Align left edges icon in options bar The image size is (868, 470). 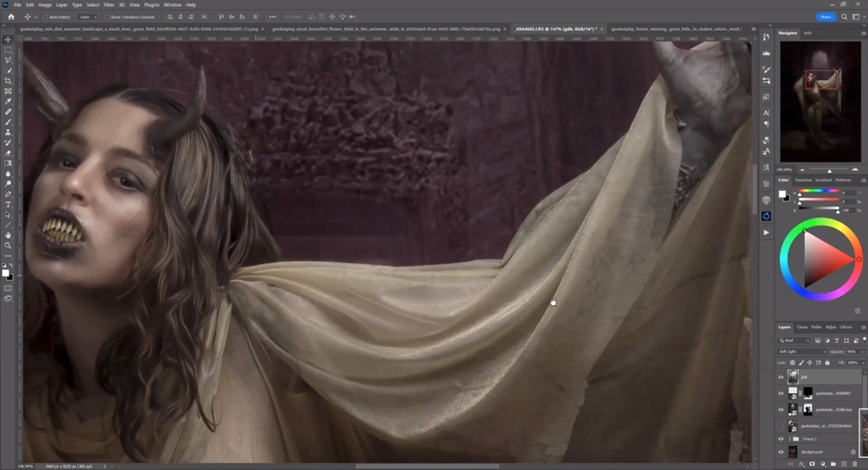[x=170, y=16]
